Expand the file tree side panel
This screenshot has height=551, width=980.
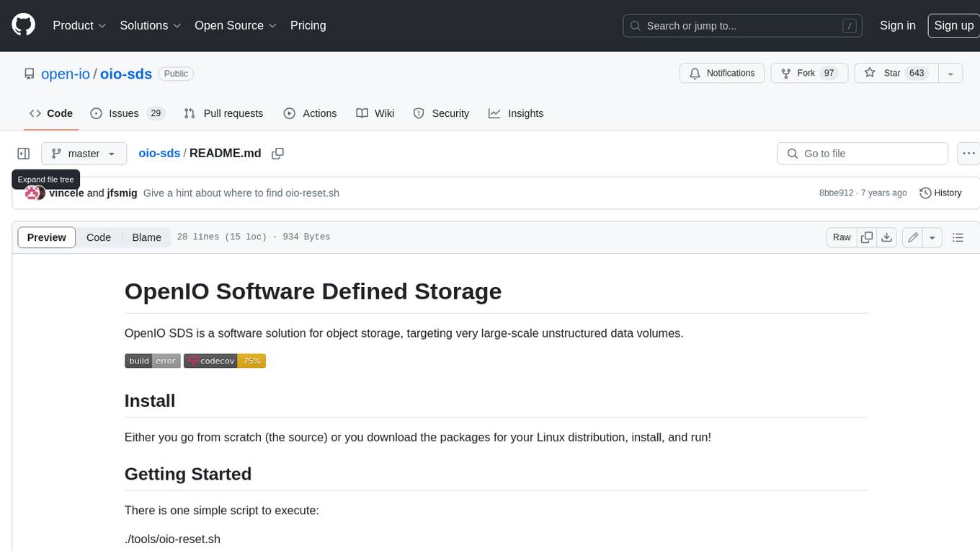24,154
